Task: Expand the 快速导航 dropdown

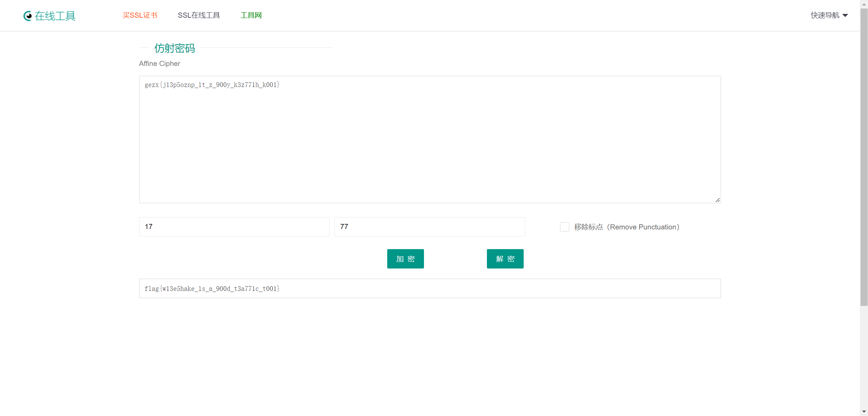Action: (825, 15)
